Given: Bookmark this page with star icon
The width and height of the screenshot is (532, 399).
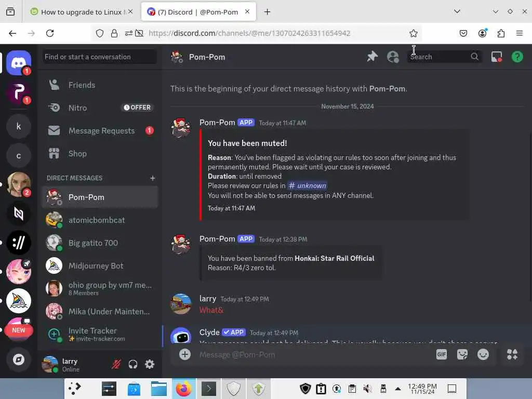Looking at the screenshot, I should click(413, 33).
